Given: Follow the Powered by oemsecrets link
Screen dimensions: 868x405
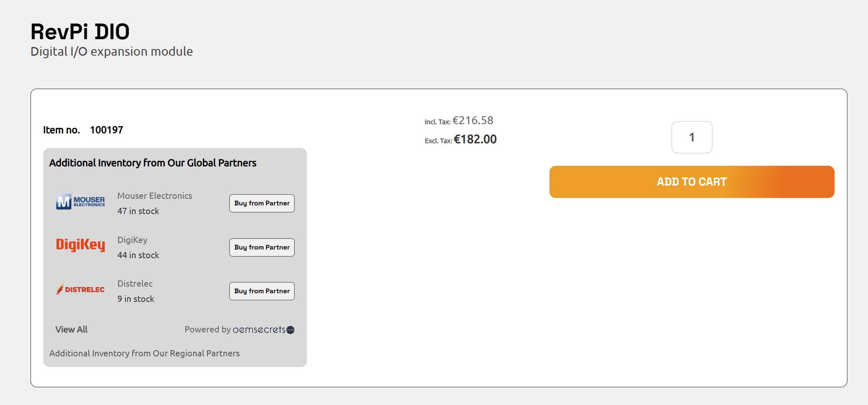Looking at the screenshot, I should tap(239, 330).
